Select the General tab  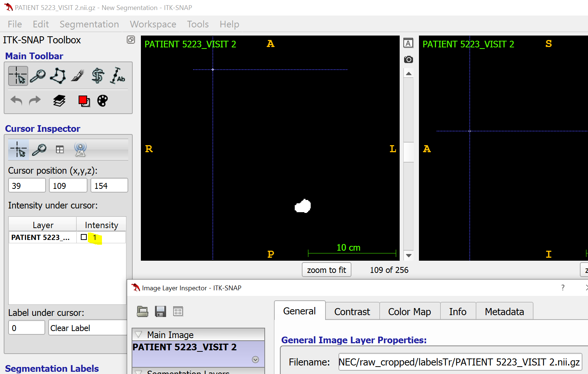(x=300, y=311)
